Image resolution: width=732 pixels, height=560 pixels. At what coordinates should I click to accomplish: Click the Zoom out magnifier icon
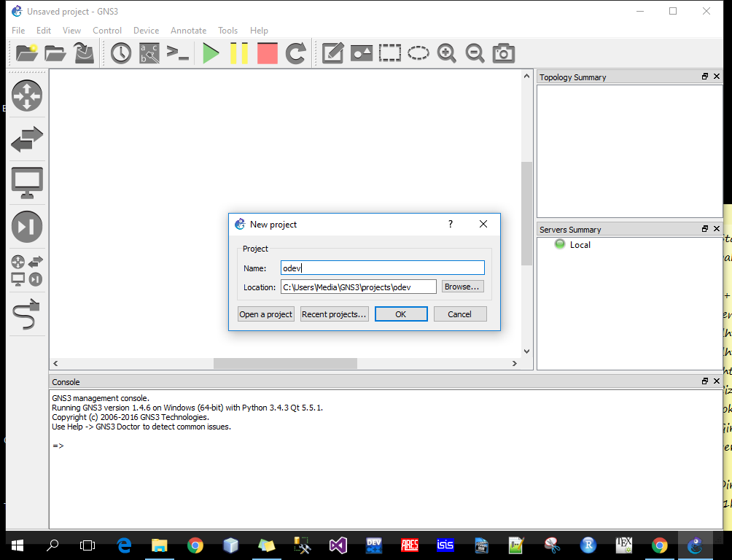[x=475, y=53]
